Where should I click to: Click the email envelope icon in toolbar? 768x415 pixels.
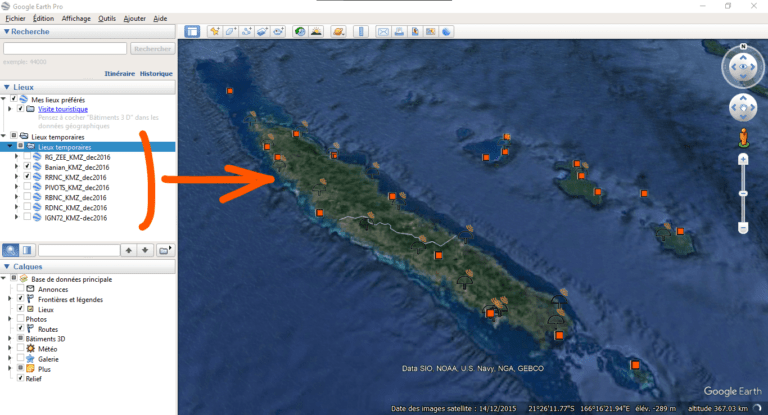(383, 32)
